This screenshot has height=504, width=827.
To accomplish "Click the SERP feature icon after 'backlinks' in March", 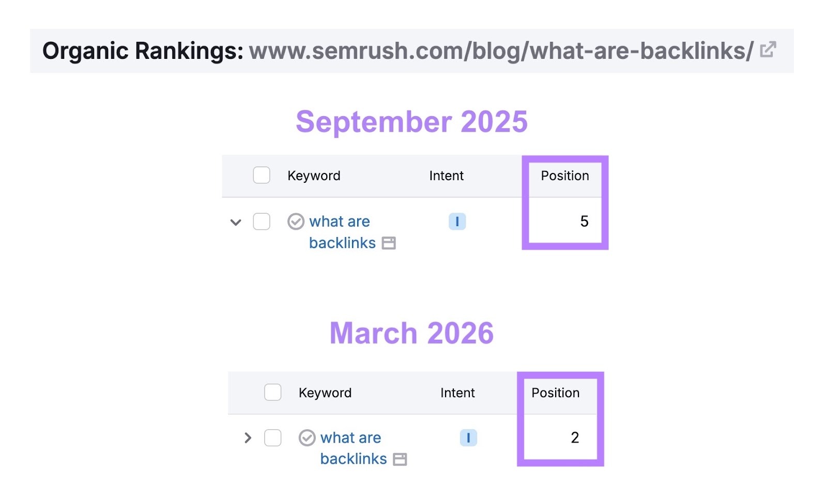I will tap(401, 459).
